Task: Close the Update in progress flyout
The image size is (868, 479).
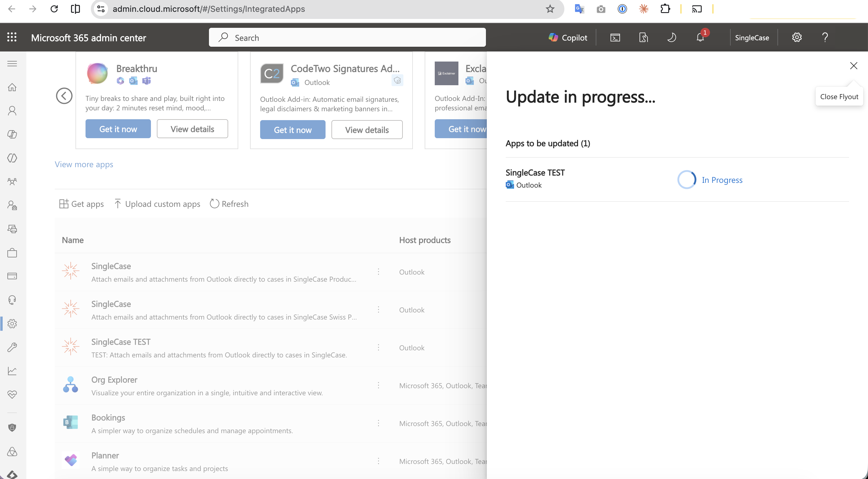Action: point(853,66)
